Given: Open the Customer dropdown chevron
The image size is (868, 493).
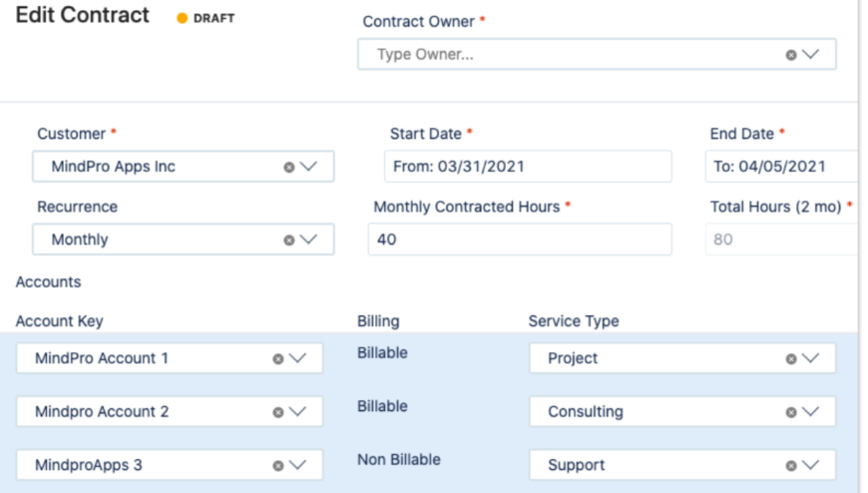Looking at the screenshot, I should coord(308,167).
